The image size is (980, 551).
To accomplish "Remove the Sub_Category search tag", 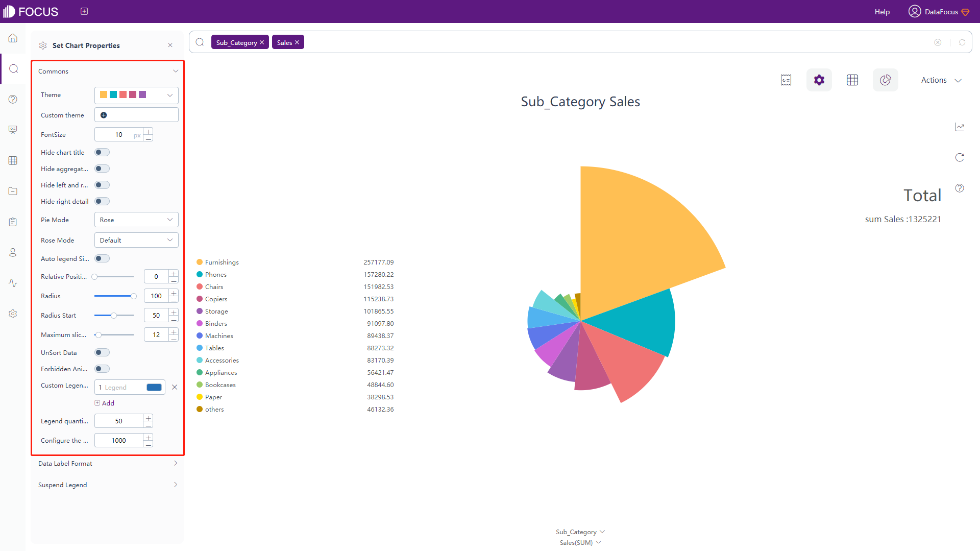I will pos(262,42).
